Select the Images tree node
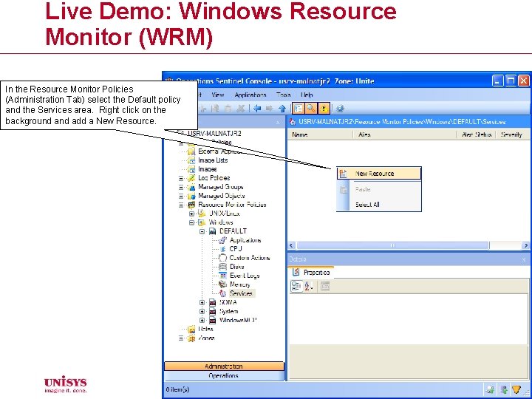The image size is (532, 399). [x=208, y=169]
